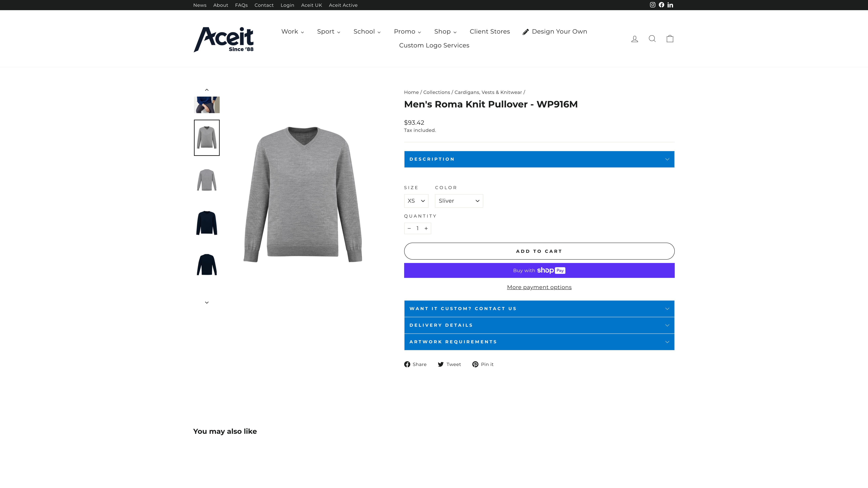Viewport: 868px width, 488px height.
Task: Click the Facebook icon in top bar
Action: click(x=661, y=5)
